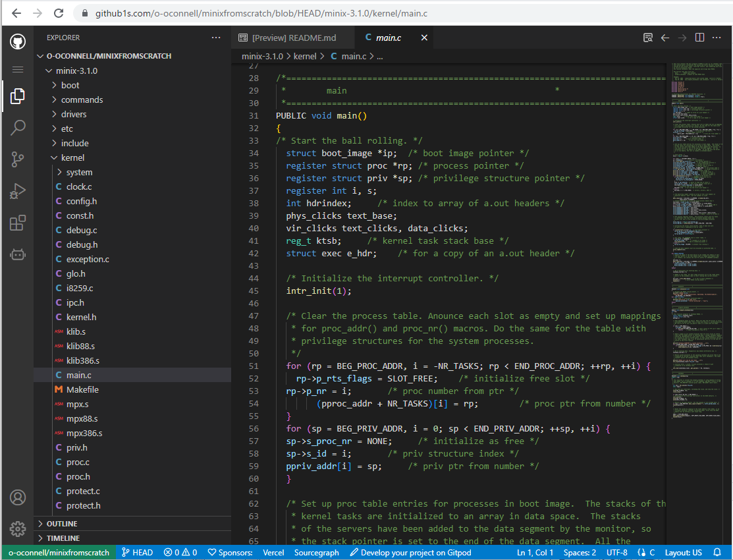
Task: Open the Search view in activity bar
Action: [x=18, y=127]
